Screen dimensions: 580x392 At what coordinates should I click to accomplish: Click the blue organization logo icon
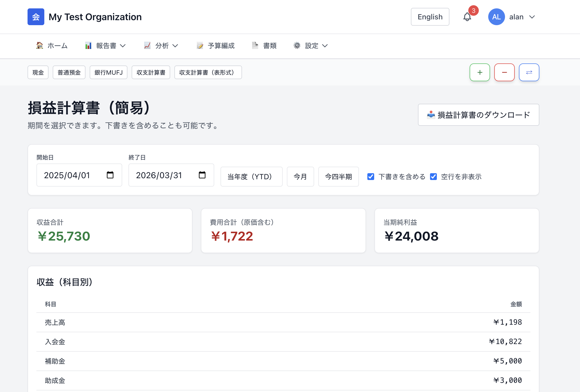pos(36,17)
